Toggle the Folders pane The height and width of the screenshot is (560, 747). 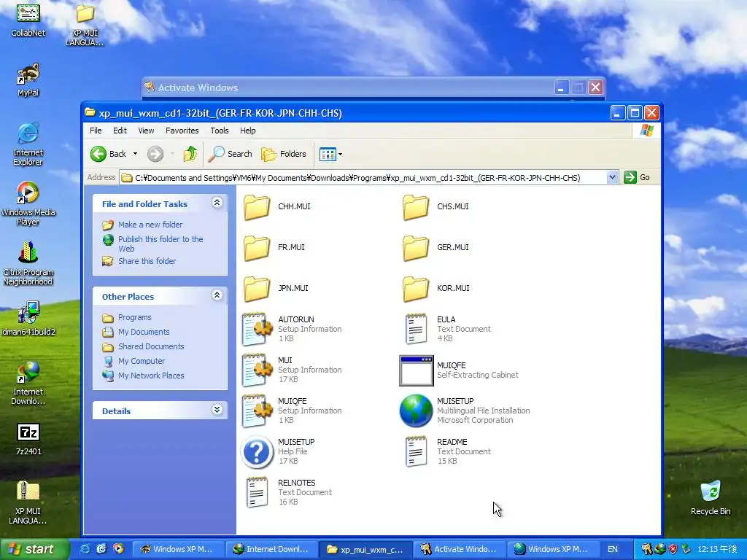pos(284,154)
